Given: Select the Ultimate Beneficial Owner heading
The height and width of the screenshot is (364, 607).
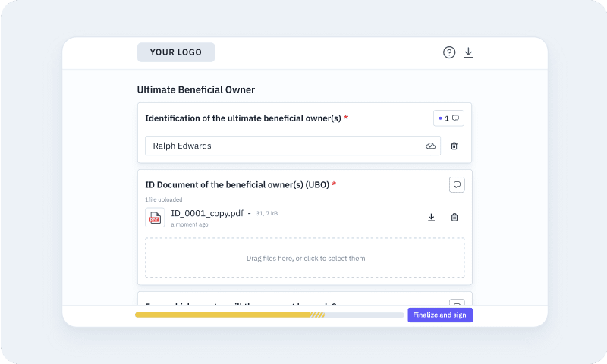Looking at the screenshot, I should point(196,89).
